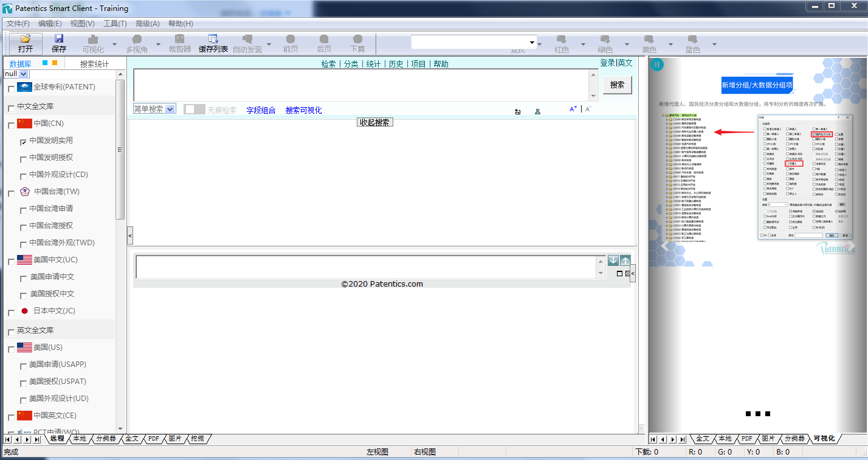Click the hierarchy tree icon below the search box
Viewport: 868px width, 460px height.
coord(537,111)
